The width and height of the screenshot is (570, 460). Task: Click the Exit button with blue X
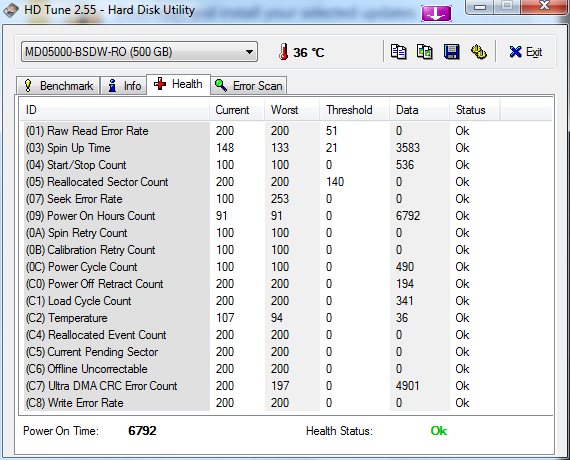coord(525,52)
